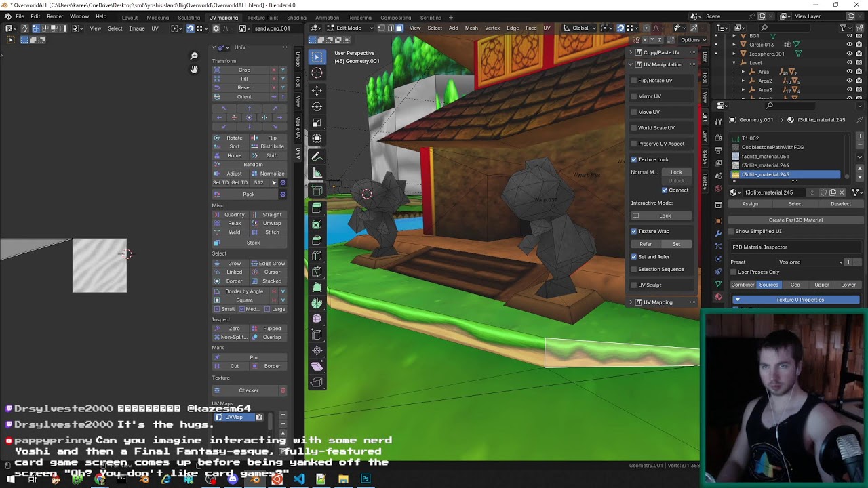Enable face select mode in the 3D viewport header
Viewport: 868px width, 488px height.
399,28
